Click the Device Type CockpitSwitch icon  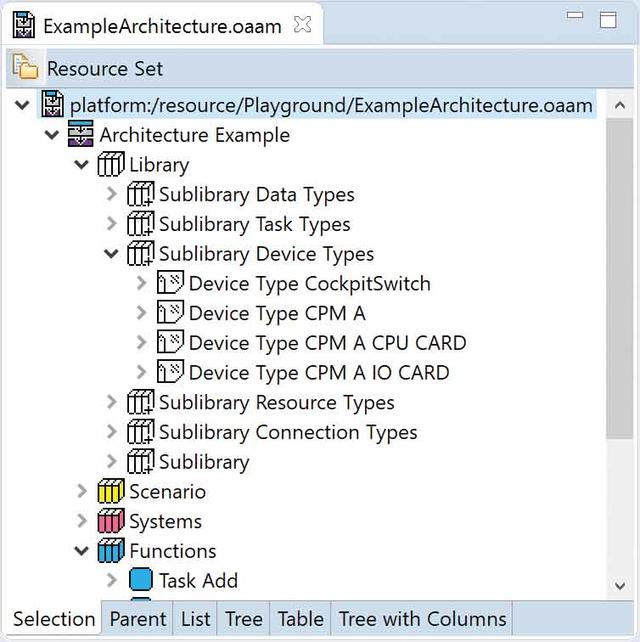170,283
